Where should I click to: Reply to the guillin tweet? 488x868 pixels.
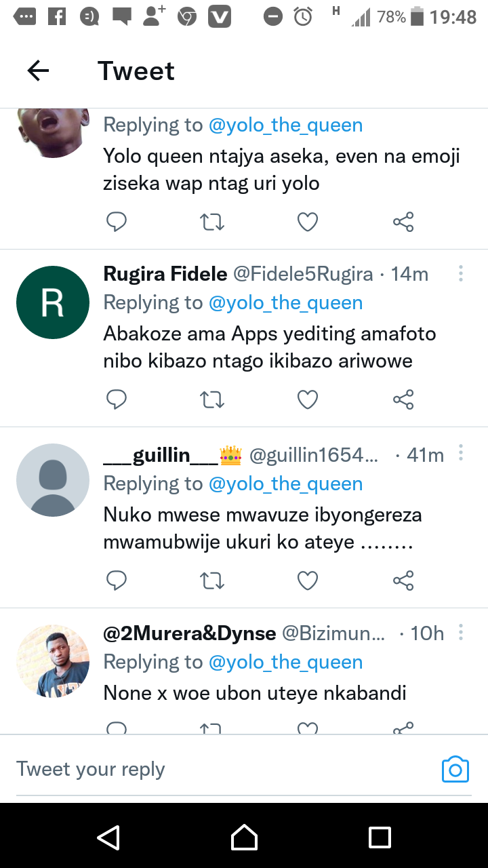coord(117,580)
